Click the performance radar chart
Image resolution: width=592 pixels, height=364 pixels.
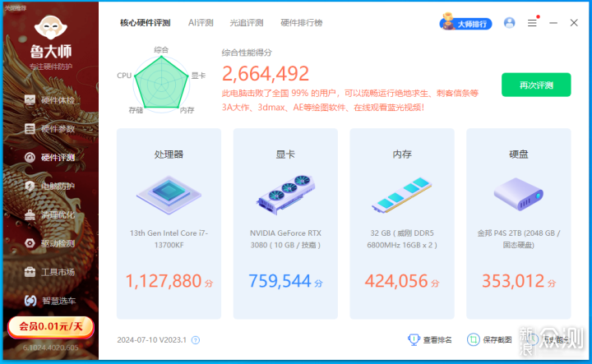[x=161, y=84]
